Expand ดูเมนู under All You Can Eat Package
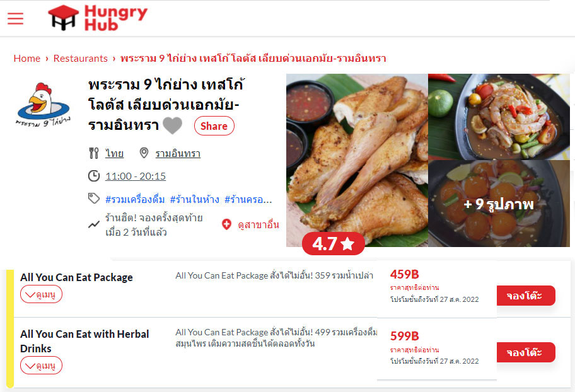This screenshot has height=392, width=575. pos(41,294)
